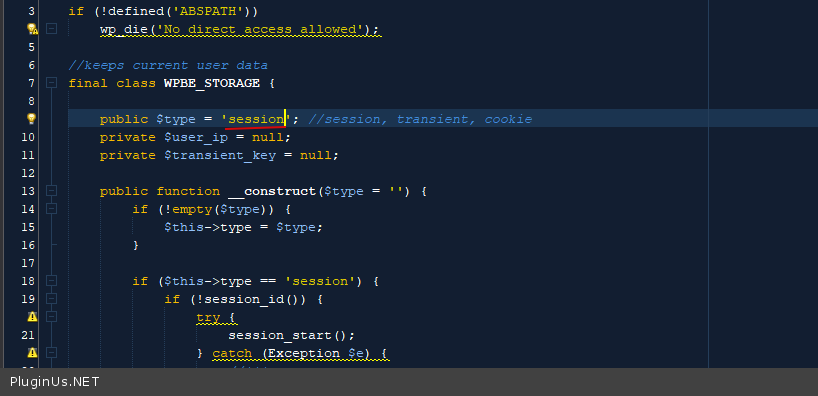818x396 pixels.
Task: Click the "keeps current user data" comment
Action: pos(168,65)
